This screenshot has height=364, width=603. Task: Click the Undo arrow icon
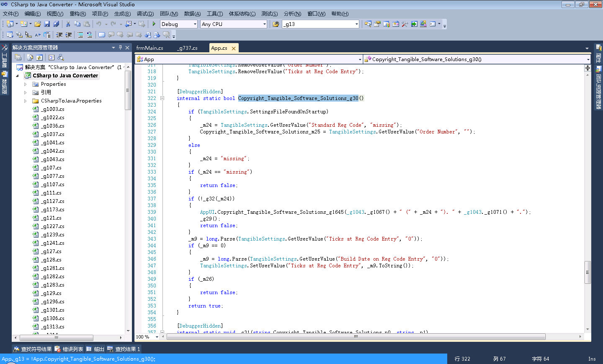[98, 24]
